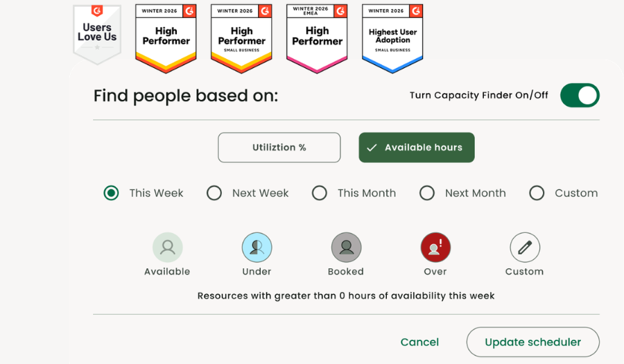624x364 pixels.
Task: Choose the Booked person icon
Action: point(346,247)
